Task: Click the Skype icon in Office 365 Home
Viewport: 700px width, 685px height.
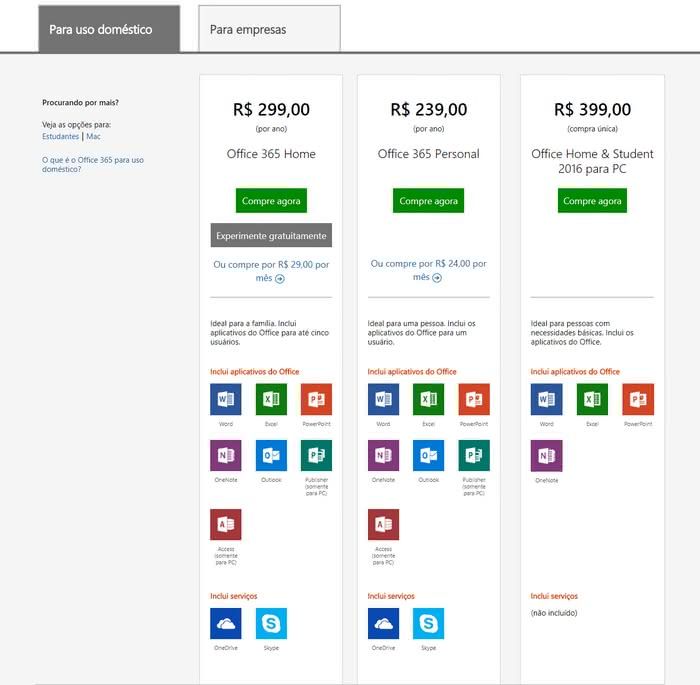Action: pyautogui.click(x=271, y=623)
